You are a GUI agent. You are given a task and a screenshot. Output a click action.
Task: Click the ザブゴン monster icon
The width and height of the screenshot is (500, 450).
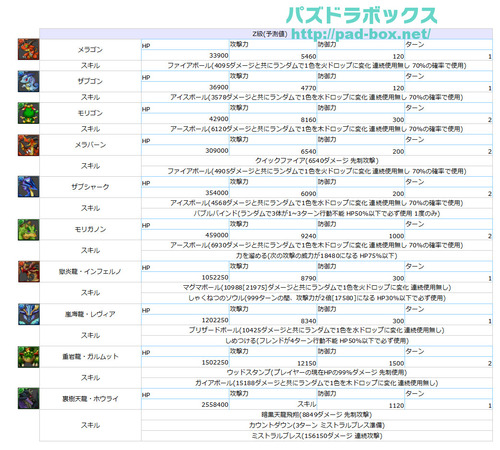(28, 81)
